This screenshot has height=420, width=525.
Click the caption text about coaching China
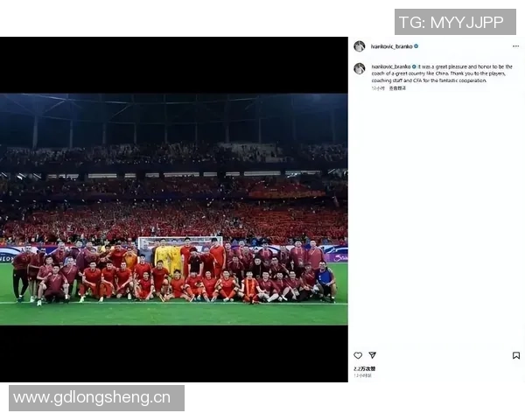442,73
